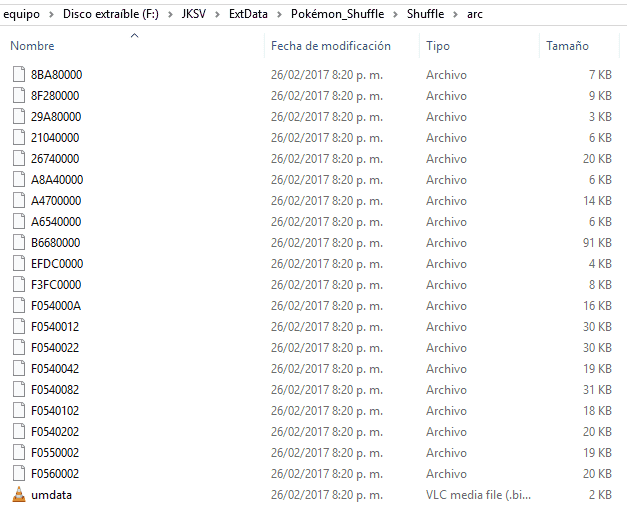The image size is (627, 515).
Task: Select the F0540022 file icon
Action: point(19,347)
